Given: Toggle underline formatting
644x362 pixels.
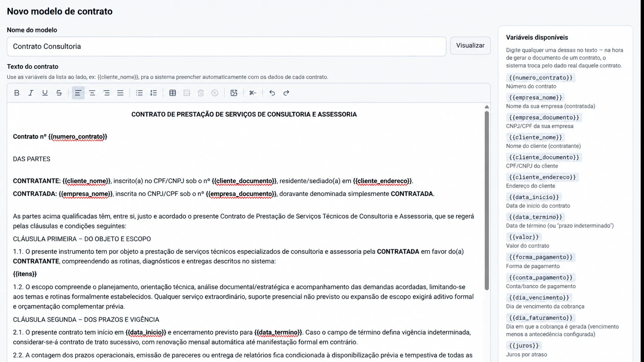Looking at the screenshot, I should (x=45, y=93).
